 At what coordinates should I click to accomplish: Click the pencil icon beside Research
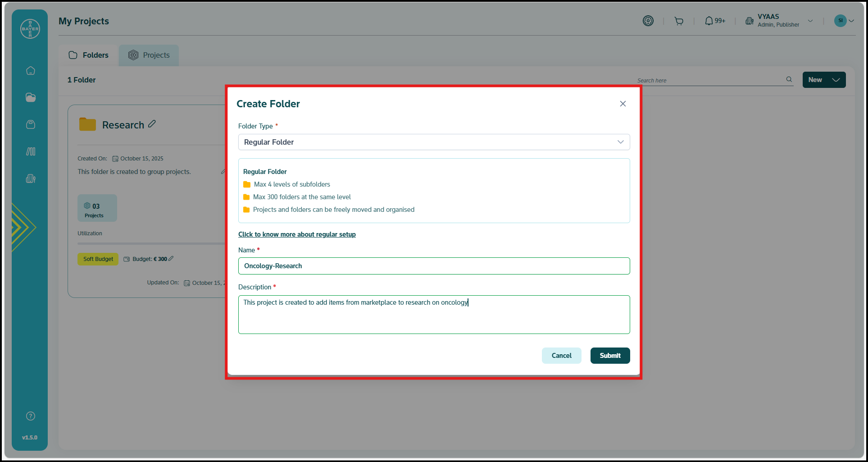[x=152, y=124]
